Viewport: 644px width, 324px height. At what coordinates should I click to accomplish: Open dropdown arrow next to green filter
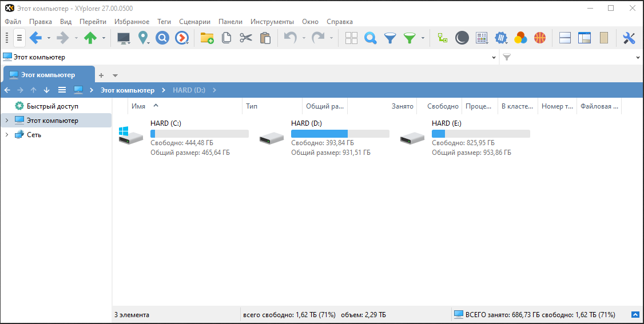[x=423, y=38]
